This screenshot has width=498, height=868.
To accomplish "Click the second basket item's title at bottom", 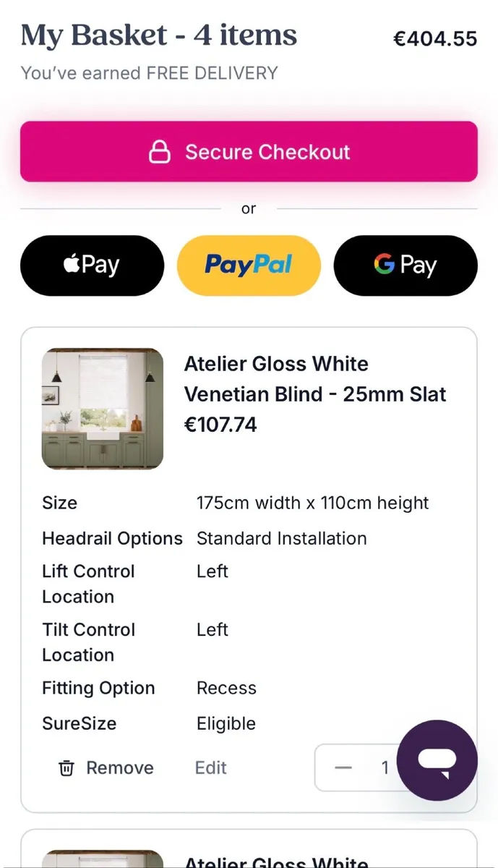I will point(277,861).
